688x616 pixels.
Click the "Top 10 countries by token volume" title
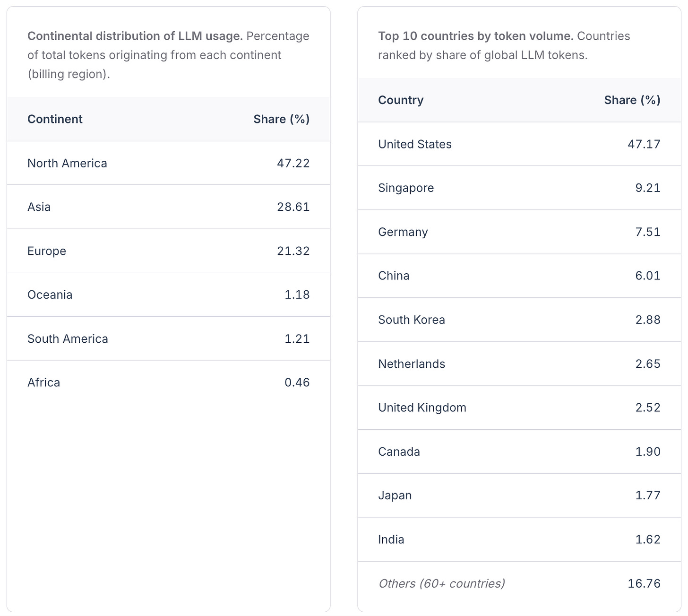click(475, 36)
